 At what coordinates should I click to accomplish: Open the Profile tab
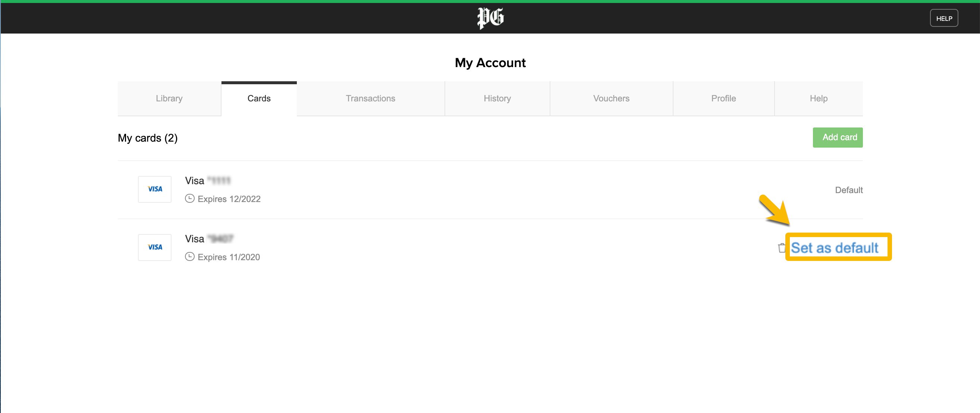723,98
